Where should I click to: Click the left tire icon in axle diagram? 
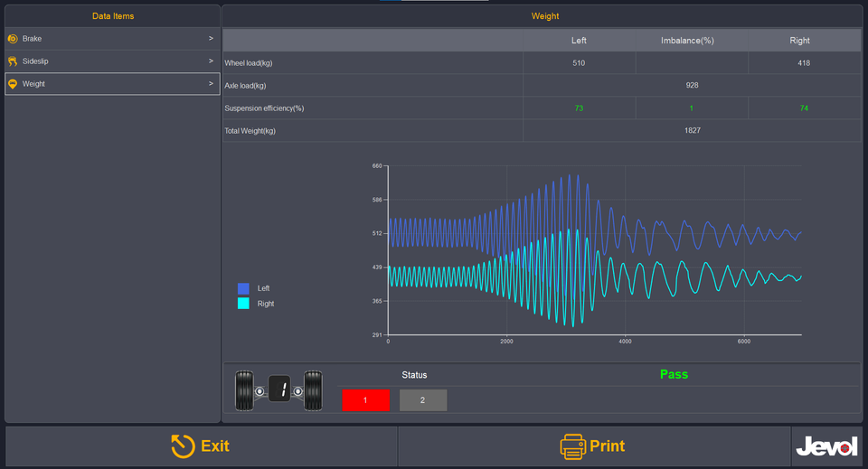[x=245, y=390]
